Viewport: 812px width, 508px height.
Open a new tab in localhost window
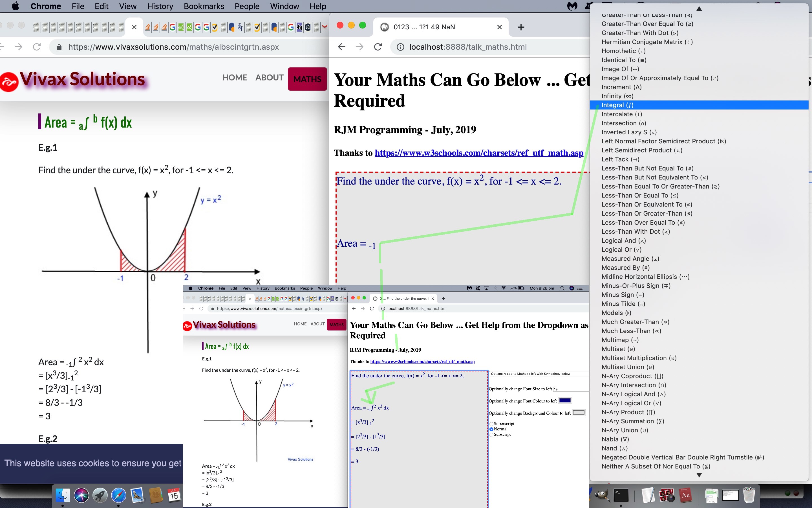tap(521, 27)
